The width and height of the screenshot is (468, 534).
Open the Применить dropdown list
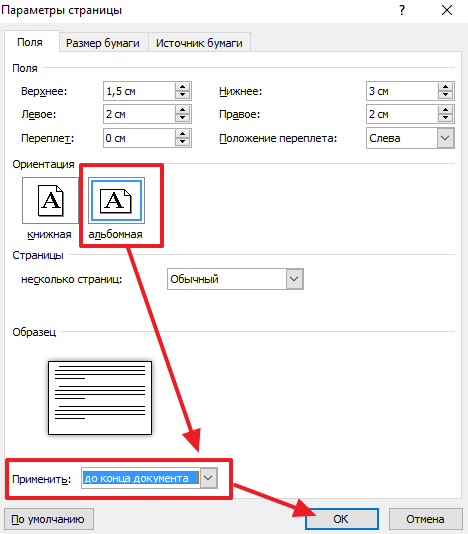208,478
